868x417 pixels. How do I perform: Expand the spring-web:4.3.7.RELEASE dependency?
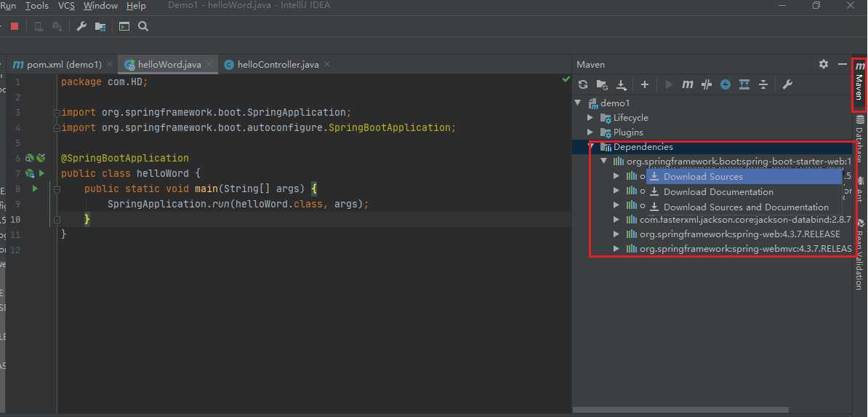coord(616,234)
